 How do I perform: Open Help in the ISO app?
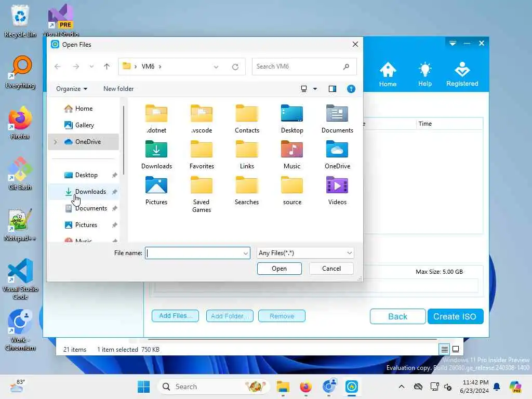tap(425, 74)
